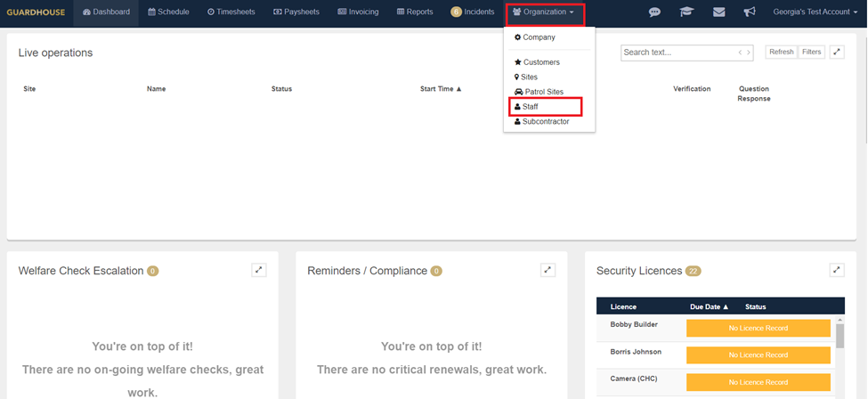Viewport: 868px width, 399px height.
Task: Open the envelope messages icon
Action: pos(719,12)
